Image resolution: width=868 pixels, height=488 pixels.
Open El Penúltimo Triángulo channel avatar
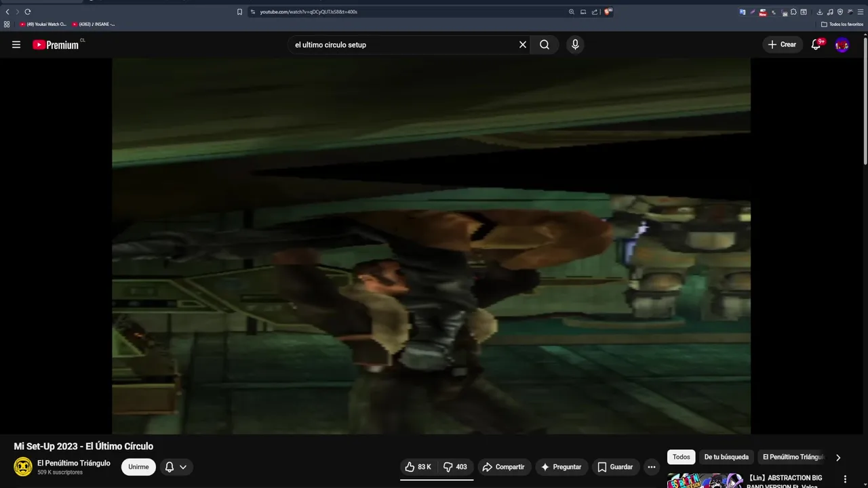23,467
